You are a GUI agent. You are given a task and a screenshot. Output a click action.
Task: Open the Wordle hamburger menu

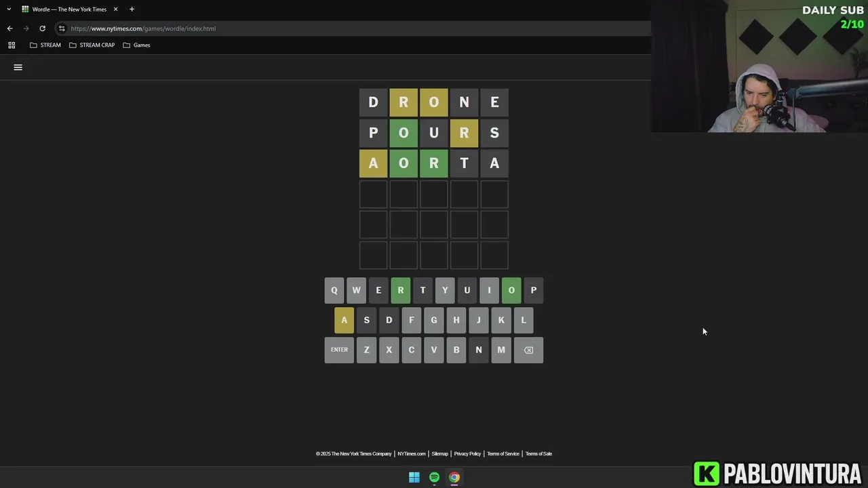[18, 67]
